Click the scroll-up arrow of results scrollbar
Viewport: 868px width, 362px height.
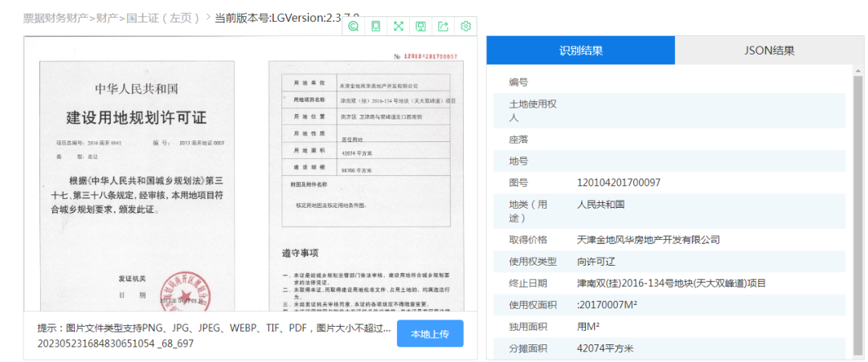point(858,71)
